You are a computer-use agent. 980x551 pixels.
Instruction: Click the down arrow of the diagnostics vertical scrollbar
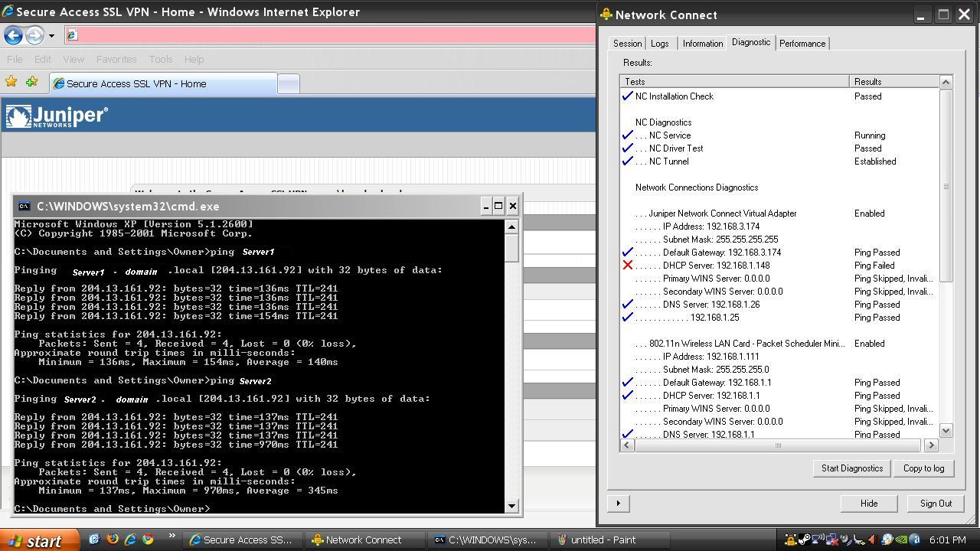tap(946, 431)
